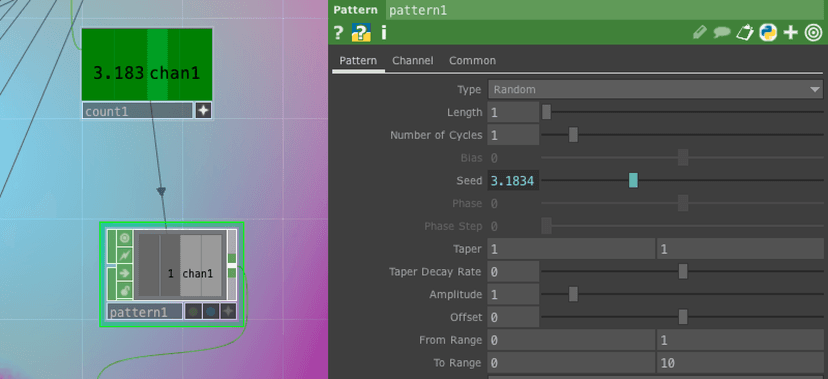Open the Python language icon at header right

click(x=768, y=33)
